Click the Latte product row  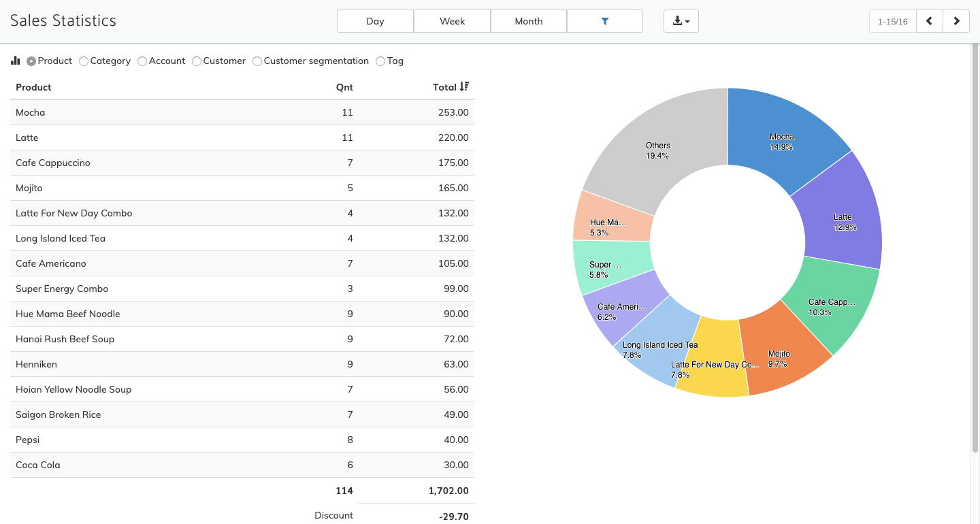click(242, 137)
